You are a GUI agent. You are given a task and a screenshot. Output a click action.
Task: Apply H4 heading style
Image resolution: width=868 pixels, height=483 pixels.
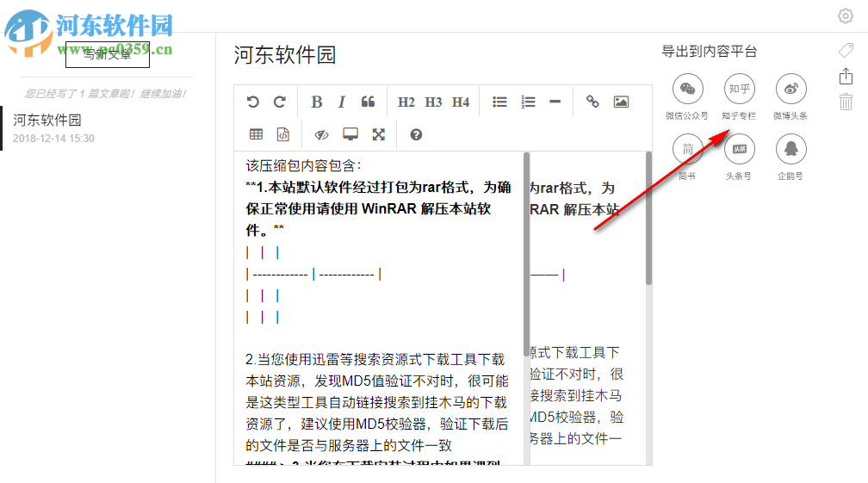click(460, 102)
